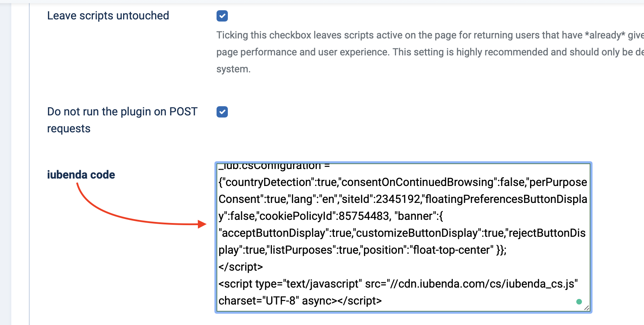The image size is (644, 325).
Task: Click the cdn.iubenda.com script URL
Action: tap(482, 284)
